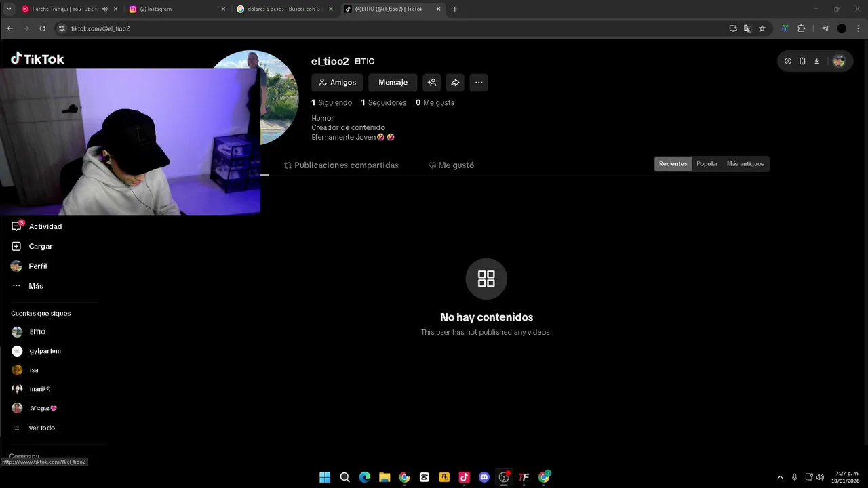Click the share profile arrow icon
The height and width of the screenshot is (488, 868).
click(455, 83)
